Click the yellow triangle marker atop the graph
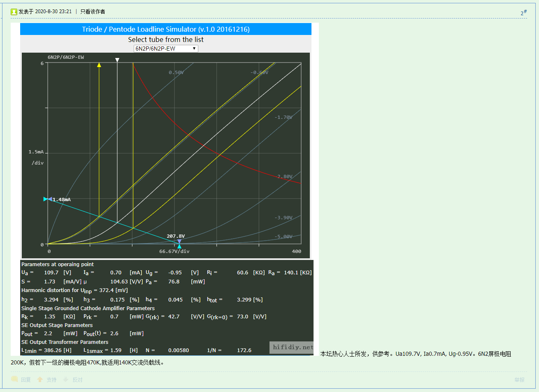539x392 pixels. click(x=99, y=65)
